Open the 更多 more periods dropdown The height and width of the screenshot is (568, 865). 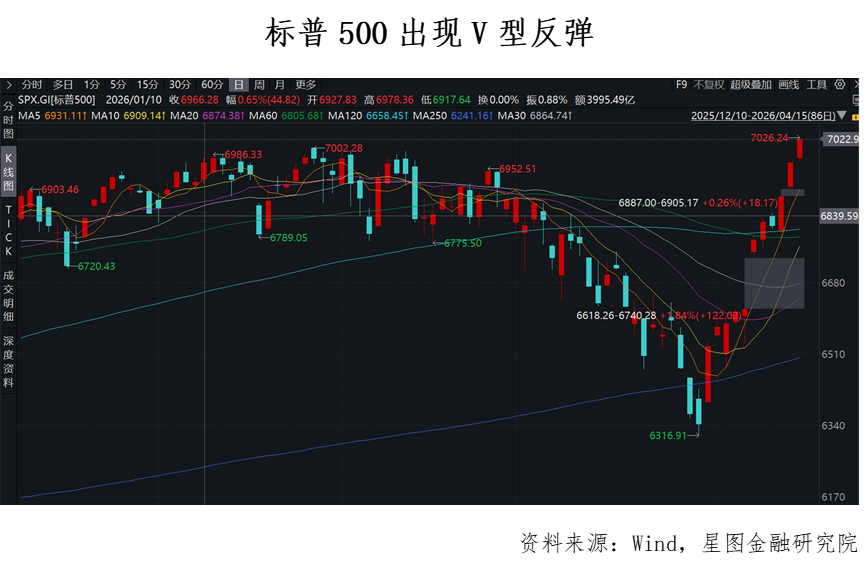(x=305, y=84)
